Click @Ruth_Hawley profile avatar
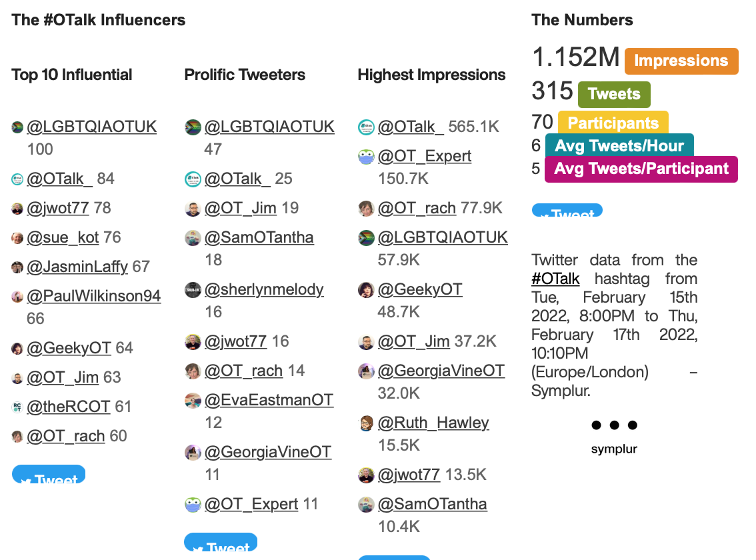This screenshot has width=756, height=560. point(366,423)
